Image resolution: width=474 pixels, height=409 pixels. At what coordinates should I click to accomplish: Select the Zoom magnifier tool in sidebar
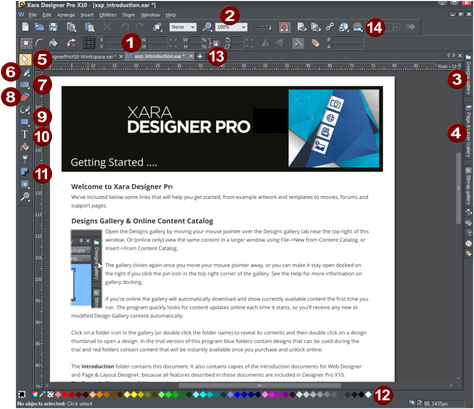[x=25, y=196]
